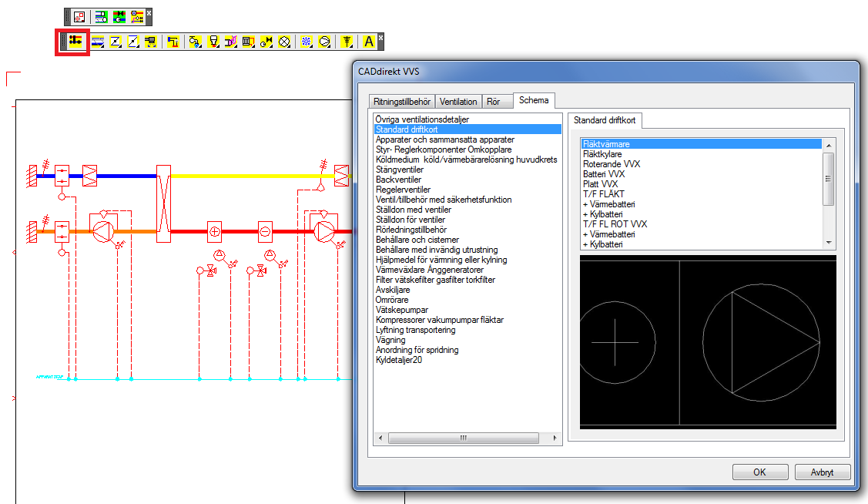The height and width of the screenshot is (504, 868).
Task: Select Batteri VVX in symbol list
Action: coord(604,174)
